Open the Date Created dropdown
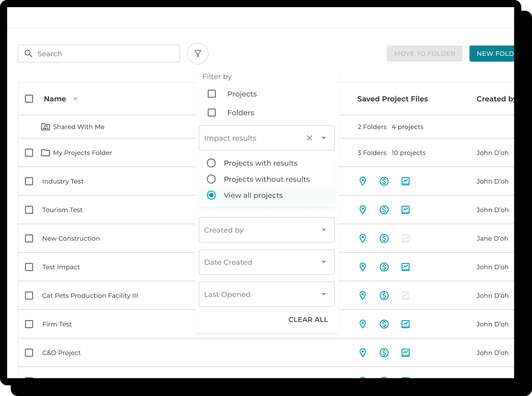532x396 pixels. point(266,262)
